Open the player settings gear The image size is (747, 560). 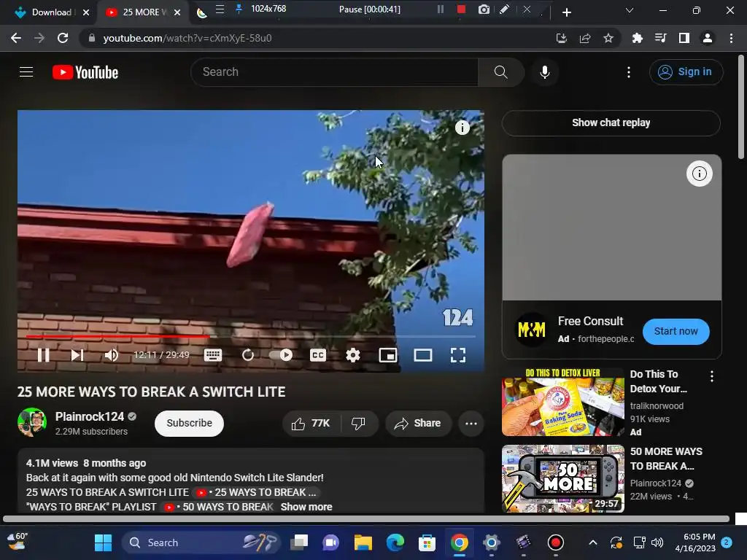[x=352, y=355]
